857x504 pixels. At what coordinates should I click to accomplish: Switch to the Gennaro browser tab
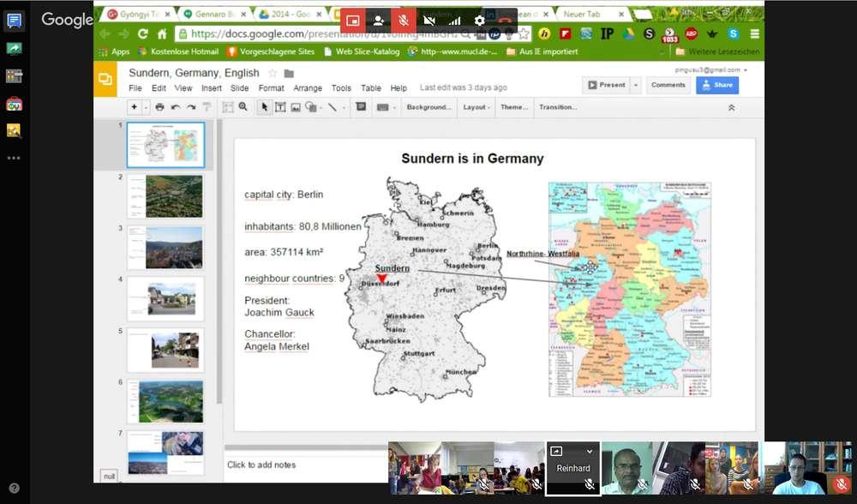[215, 15]
